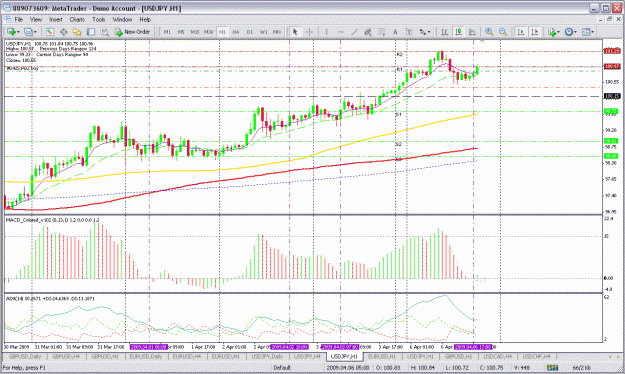Image resolution: width=625 pixels, height=374 pixels.
Task: Zoom out on the chart
Action: coord(503,32)
